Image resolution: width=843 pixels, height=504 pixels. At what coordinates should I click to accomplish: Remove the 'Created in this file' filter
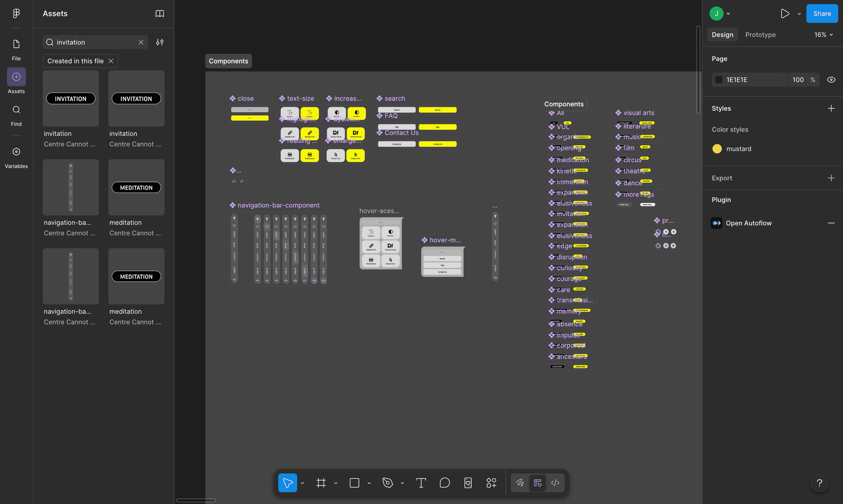point(111,61)
